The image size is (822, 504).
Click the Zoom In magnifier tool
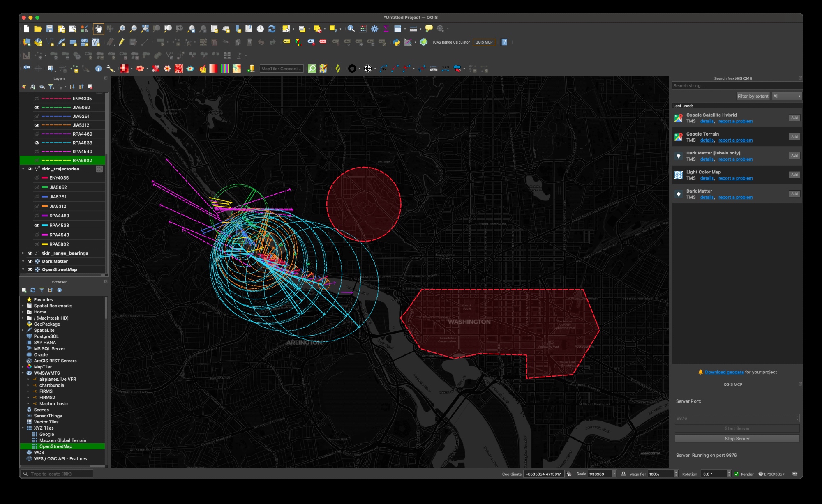click(x=122, y=29)
